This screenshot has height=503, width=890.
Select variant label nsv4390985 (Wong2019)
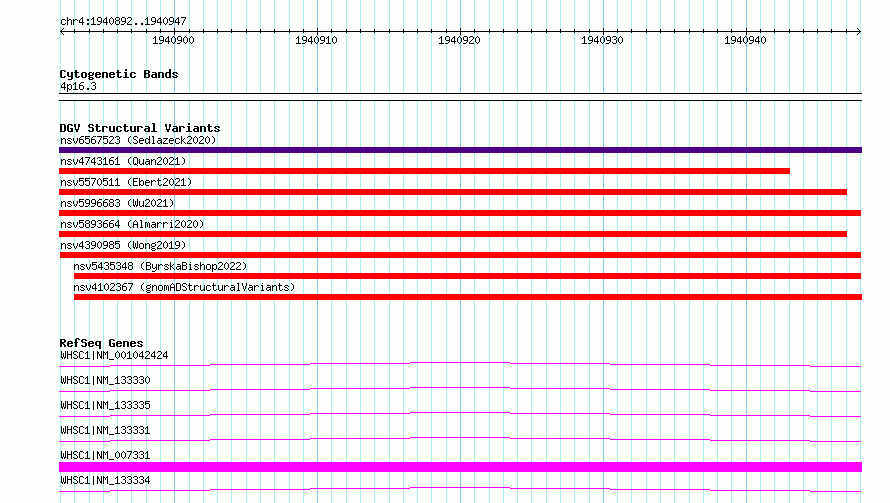(123, 245)
